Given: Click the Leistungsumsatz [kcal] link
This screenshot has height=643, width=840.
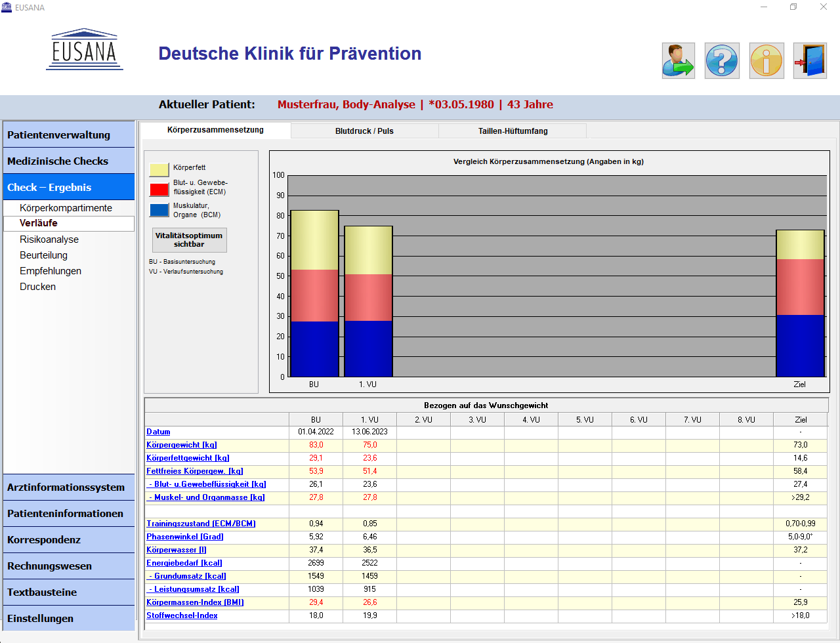Looking at the screenshot, I should pyautogui.click(x=194, y=589).
